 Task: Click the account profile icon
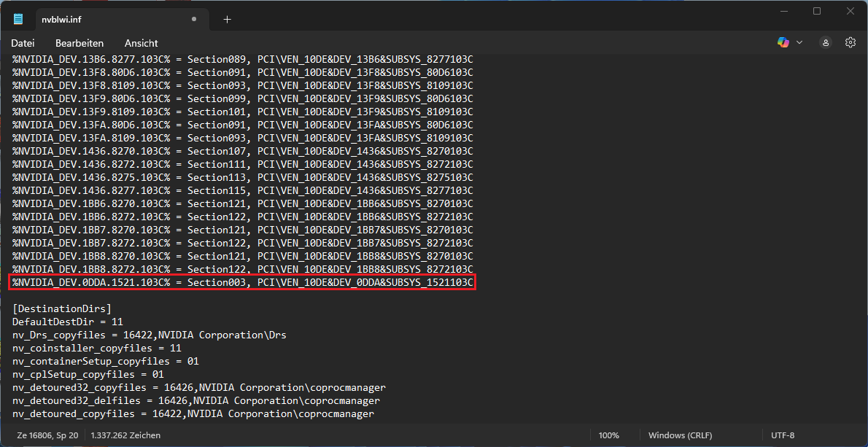pos(825,43)
